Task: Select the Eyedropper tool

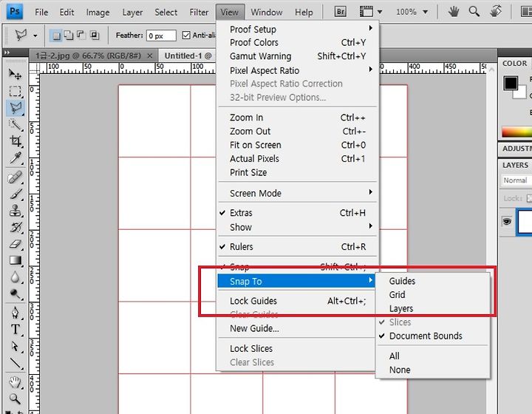Action: (15, 157)
